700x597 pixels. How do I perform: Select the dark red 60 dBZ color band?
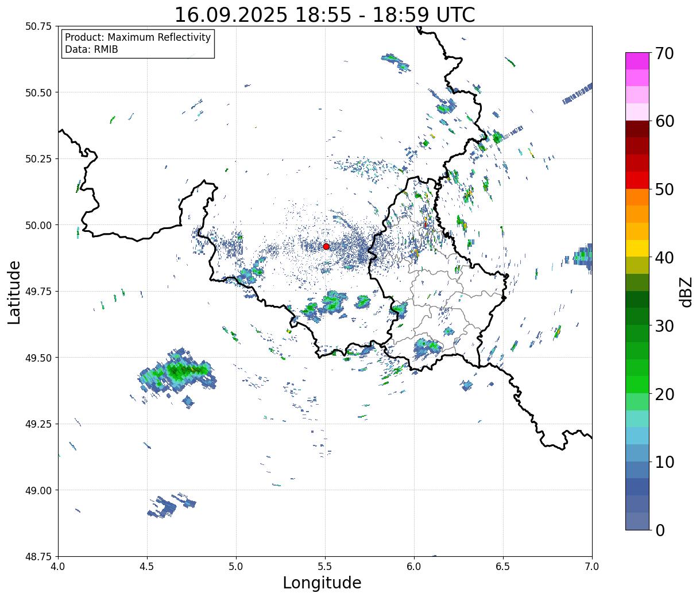(x=637, y=129)
